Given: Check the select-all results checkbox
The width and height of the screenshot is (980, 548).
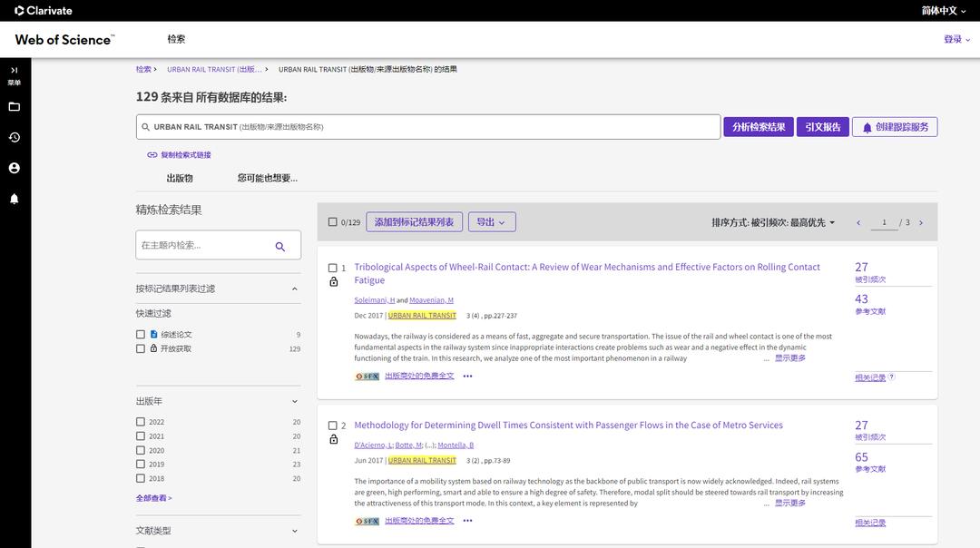Looking at the screenshot, I should pyautogui.click(x=330, y=220).
